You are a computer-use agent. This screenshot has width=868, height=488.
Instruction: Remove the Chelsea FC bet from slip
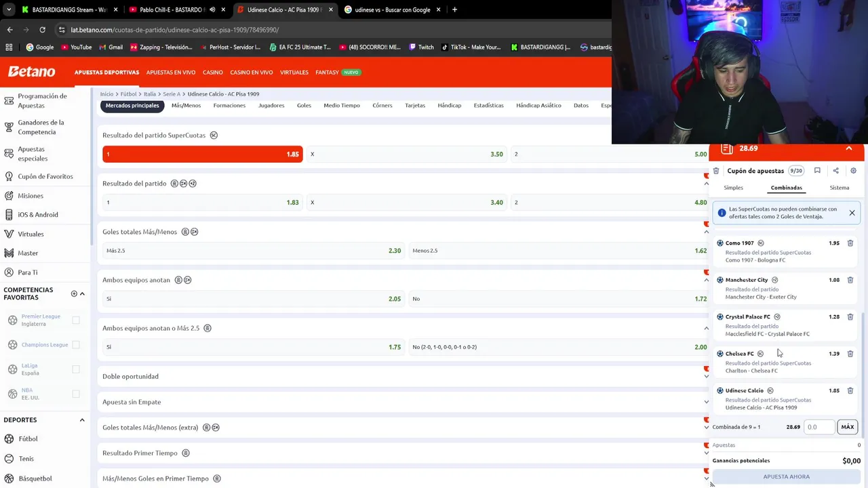[x=850, y=354]
